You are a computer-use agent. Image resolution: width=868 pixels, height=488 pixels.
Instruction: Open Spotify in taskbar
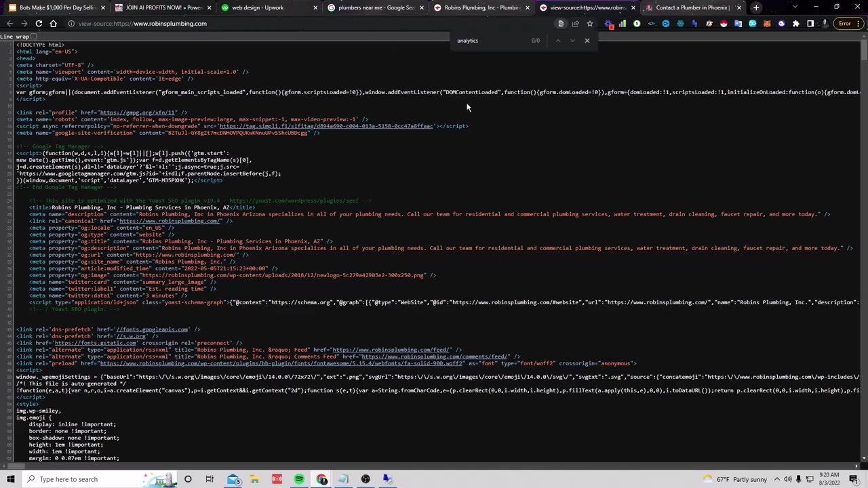(299, 479)
